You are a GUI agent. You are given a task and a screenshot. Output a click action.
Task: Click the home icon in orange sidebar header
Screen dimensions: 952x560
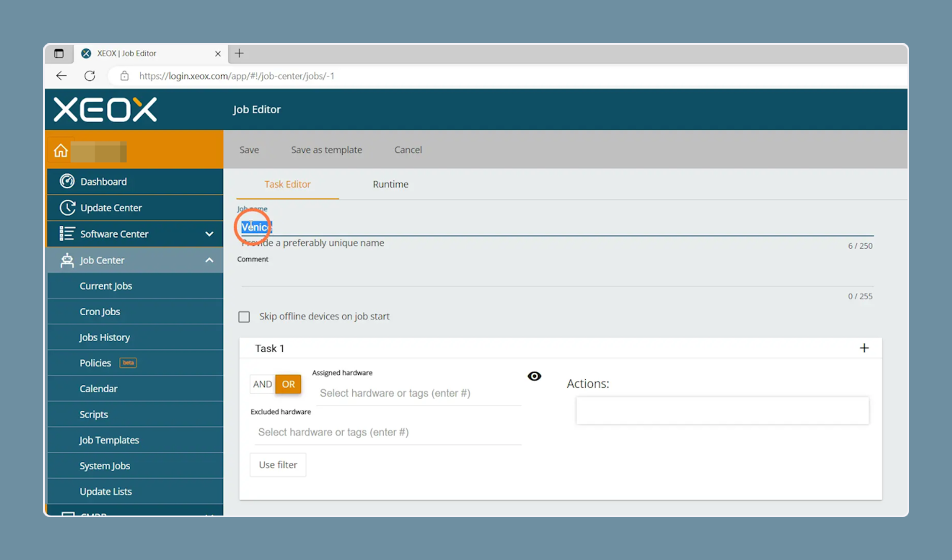pyautogui.click(x=61, y=150)
